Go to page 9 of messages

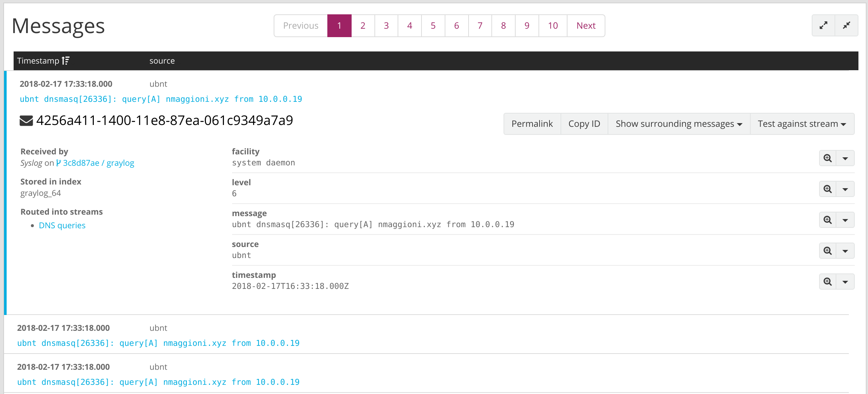pyautogui.click(x=527, y=26)
